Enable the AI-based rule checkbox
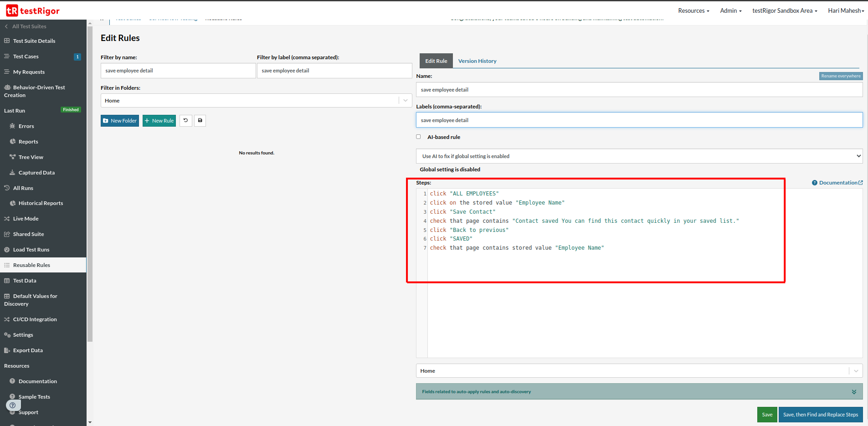Image resolution: width=868 pixels, height=426 pixels. point(418,137)
